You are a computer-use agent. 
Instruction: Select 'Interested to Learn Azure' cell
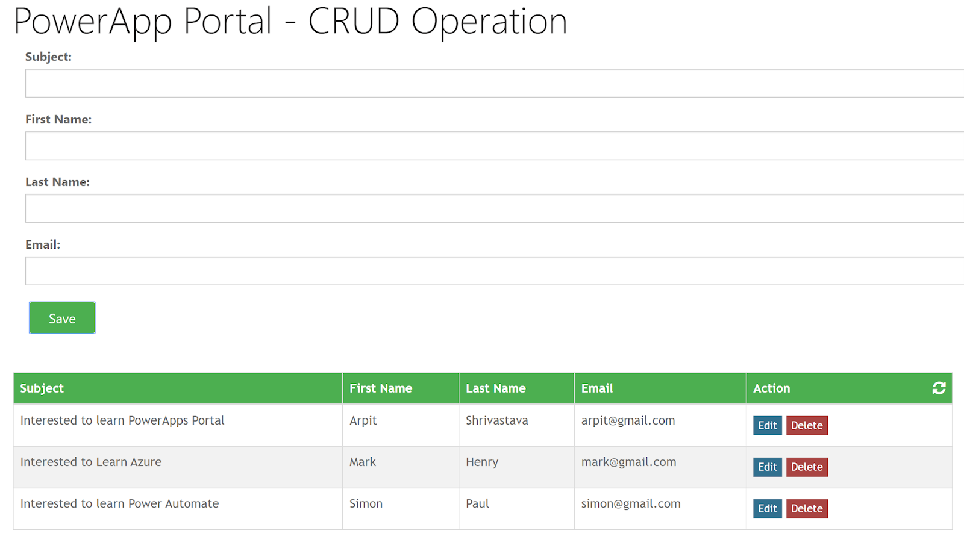click(178, 467)
